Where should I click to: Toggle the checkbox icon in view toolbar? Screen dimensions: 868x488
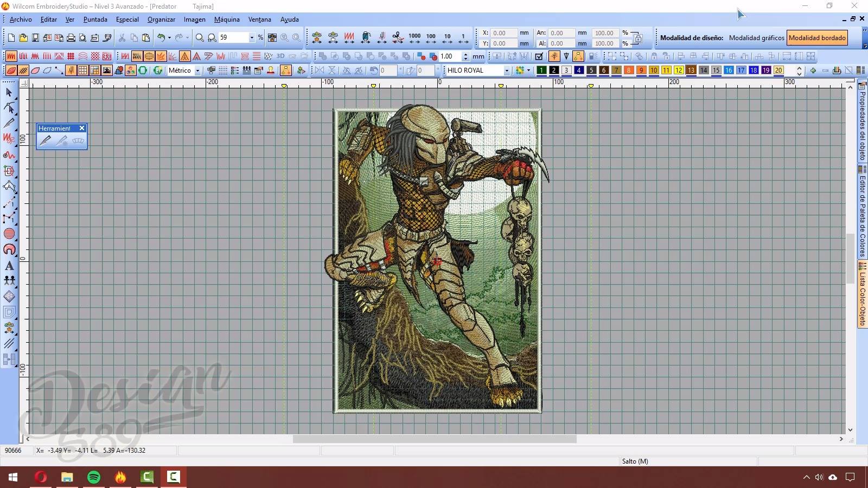[539, 56]
